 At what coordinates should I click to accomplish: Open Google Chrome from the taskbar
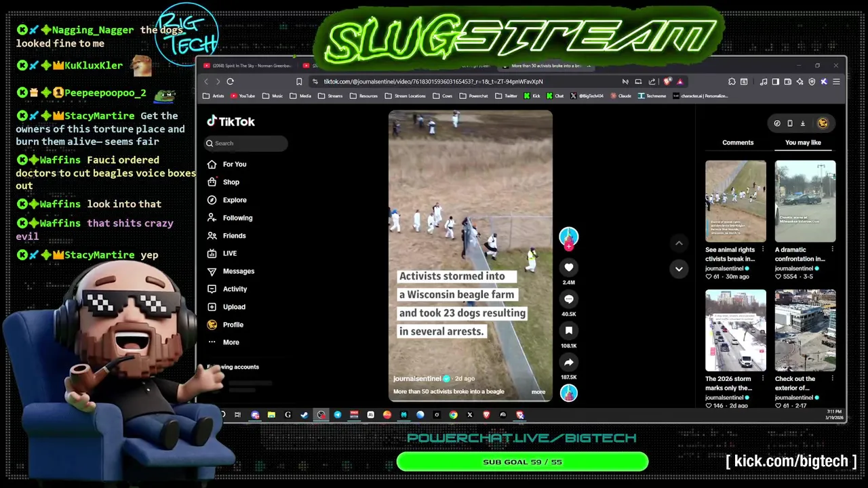(x=453, y=415)
